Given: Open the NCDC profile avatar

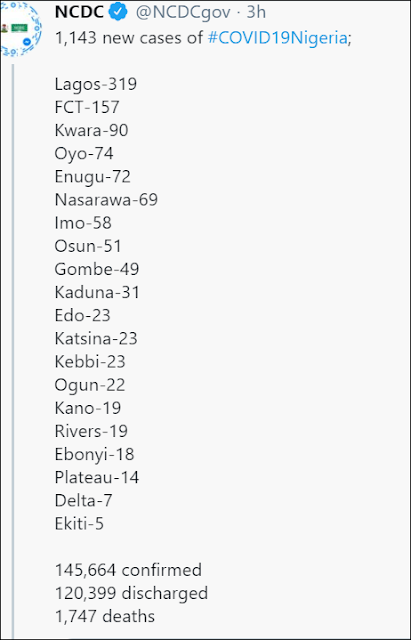Looking at the screenshot, I should click(x=20, y=28).
